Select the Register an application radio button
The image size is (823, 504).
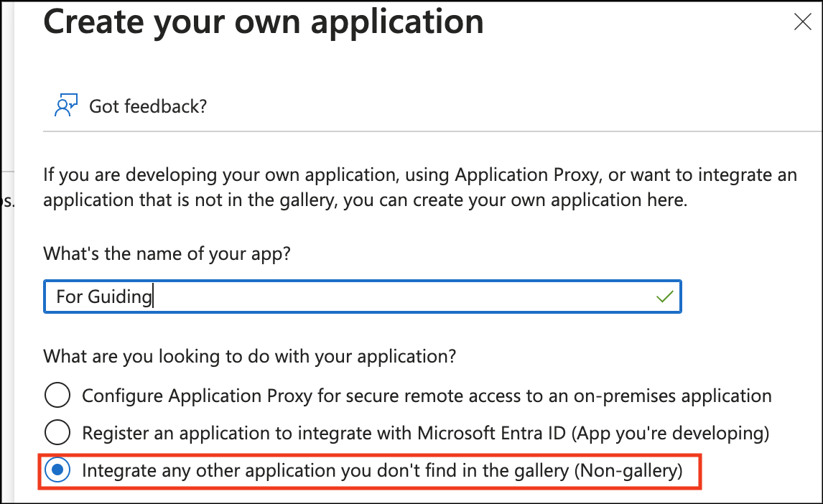[57, 432]
